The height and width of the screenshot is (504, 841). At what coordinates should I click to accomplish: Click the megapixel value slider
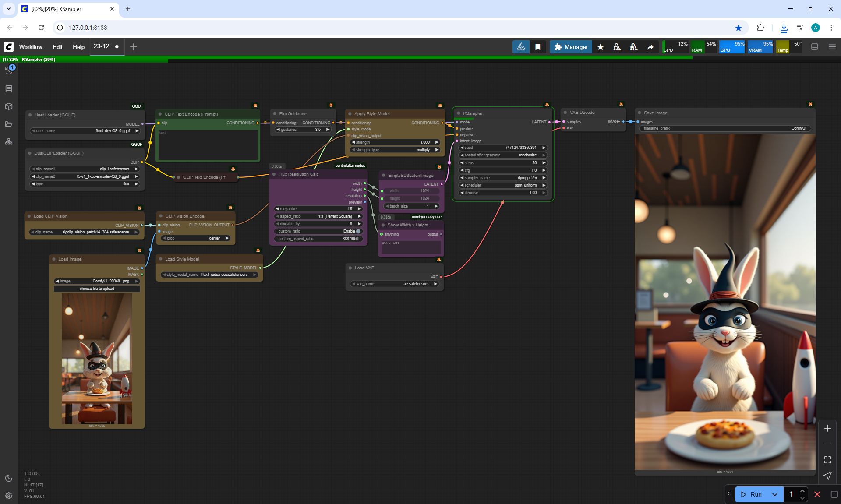pos(318,209)
